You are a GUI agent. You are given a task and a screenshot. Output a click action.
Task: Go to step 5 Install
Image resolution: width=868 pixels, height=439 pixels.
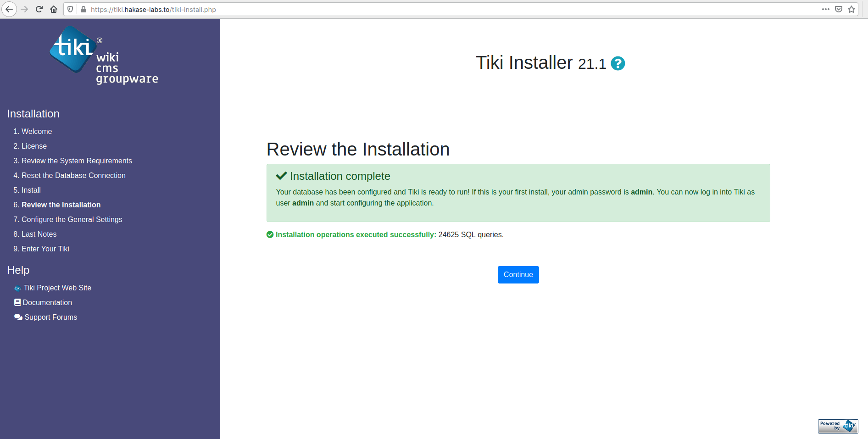(31, 190)
